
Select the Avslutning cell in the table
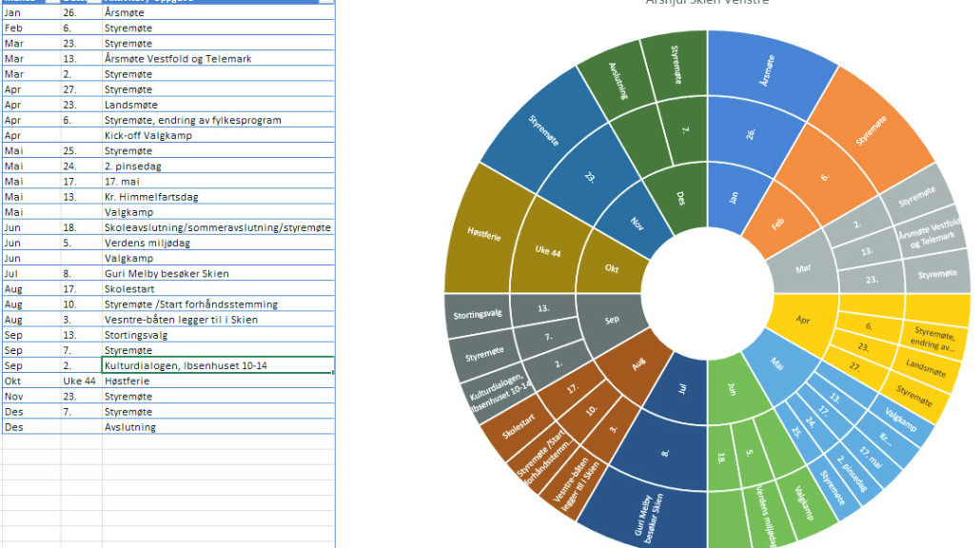[218, 427]
